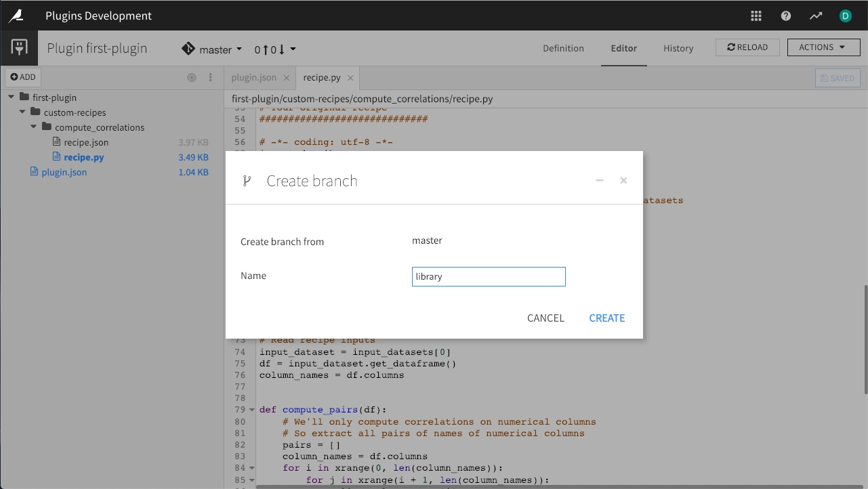The width and height of the screenshot is (868, 489).
Task: Open the ACTIONS dropdown
Action: (823, 47)
